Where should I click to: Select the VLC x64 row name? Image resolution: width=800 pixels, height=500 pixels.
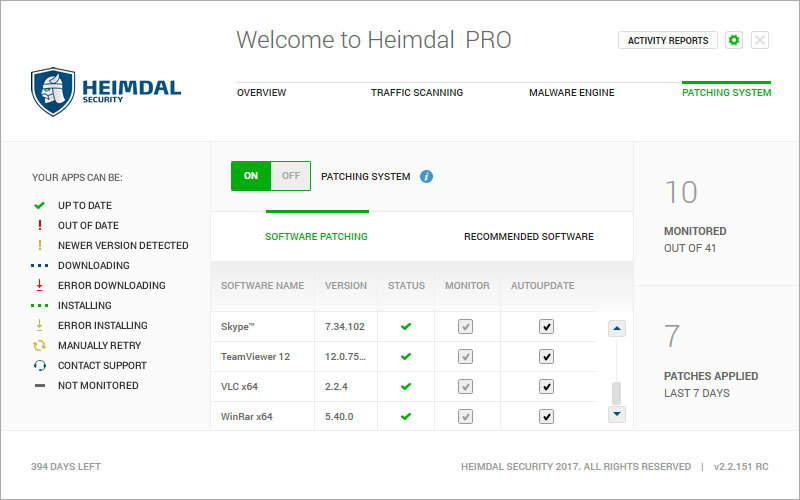239,387
